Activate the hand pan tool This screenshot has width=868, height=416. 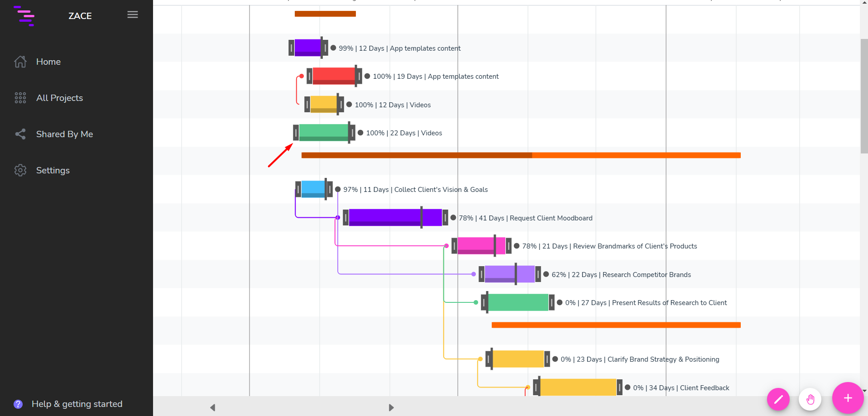[810, 399]
